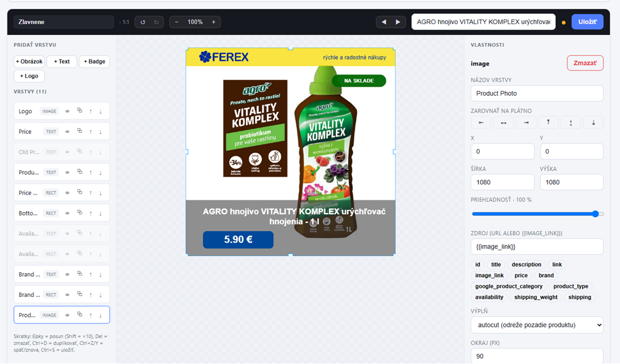Click the Šírka width field
The image size is (620, 364).
tap(503, 182)
